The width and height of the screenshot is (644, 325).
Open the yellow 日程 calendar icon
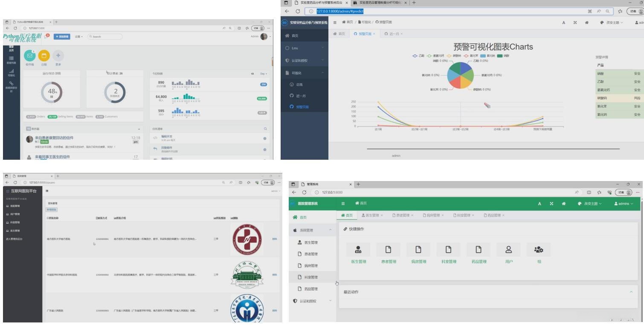pyautogui.click(x=44, y=55)
